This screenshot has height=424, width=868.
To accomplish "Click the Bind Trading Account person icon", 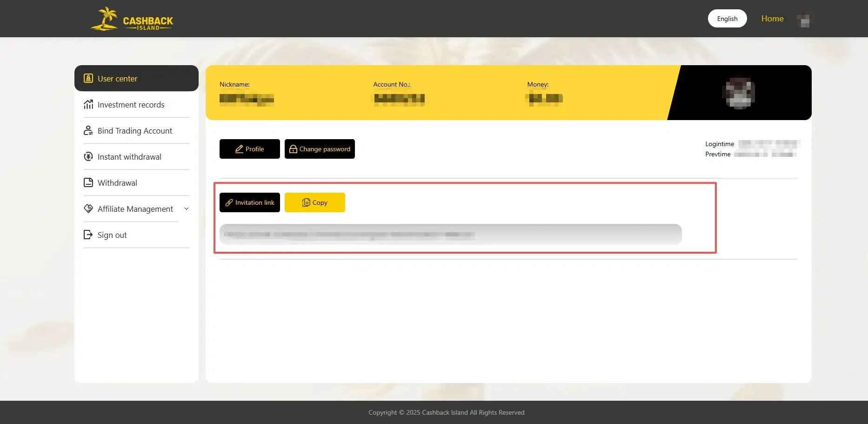I will click(88, 131).
